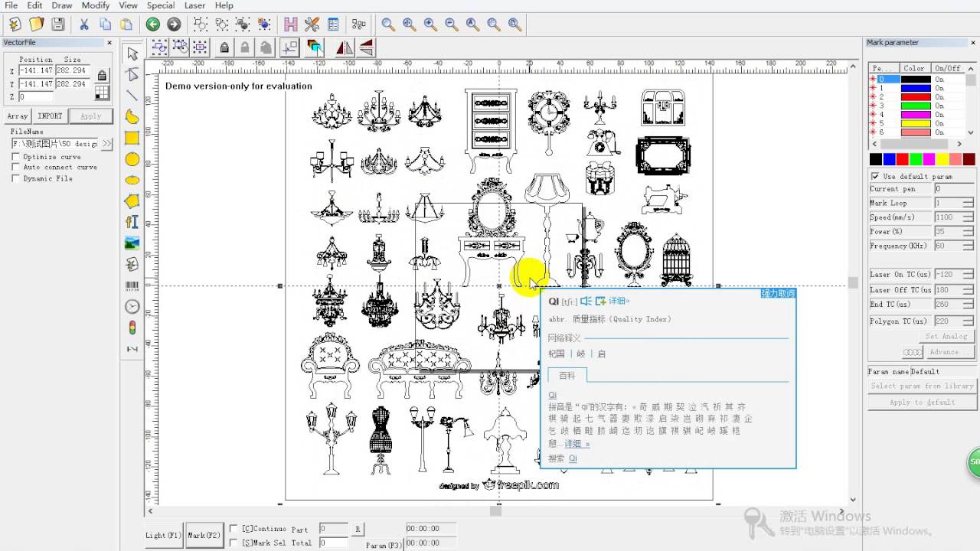Start marking with Mark(F2) button

tap(204, 535)
